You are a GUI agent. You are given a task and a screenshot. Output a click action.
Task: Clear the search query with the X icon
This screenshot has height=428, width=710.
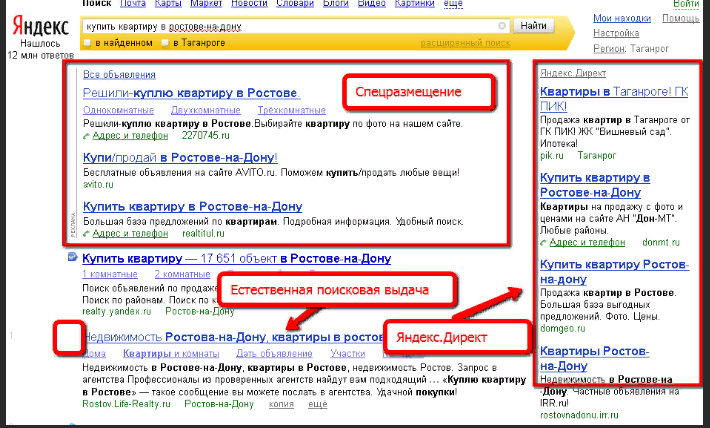point(502,26)
